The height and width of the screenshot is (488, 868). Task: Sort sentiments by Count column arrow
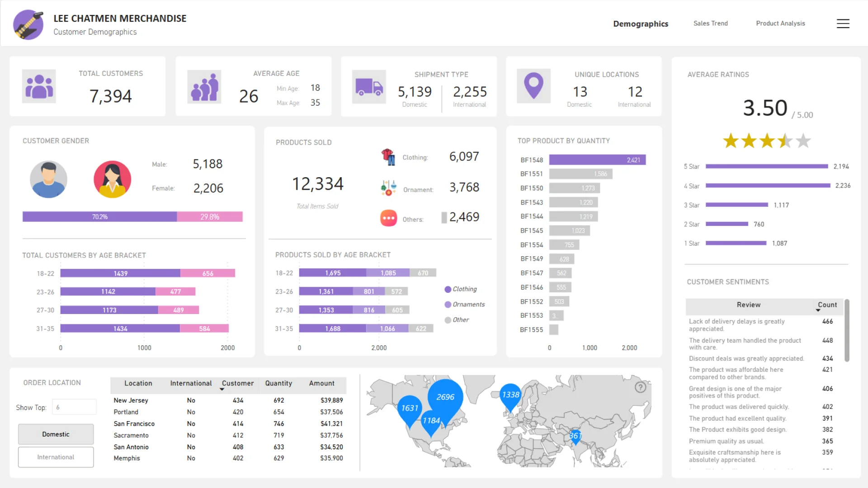(818, 310)
